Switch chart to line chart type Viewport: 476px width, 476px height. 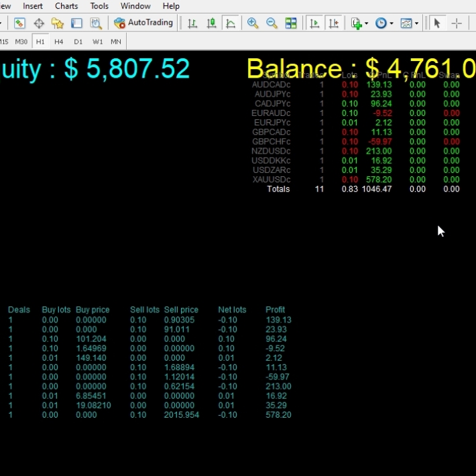point(231,23)
